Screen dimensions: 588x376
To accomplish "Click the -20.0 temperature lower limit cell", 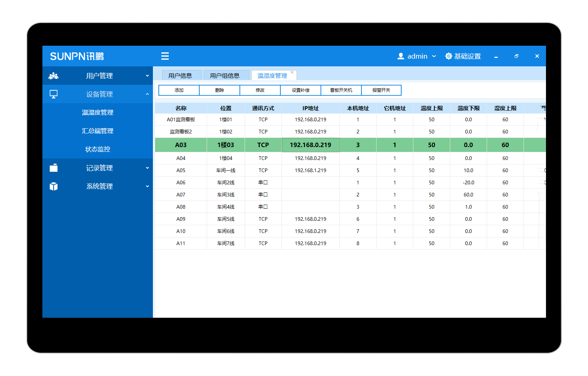I will pos(468,182).
